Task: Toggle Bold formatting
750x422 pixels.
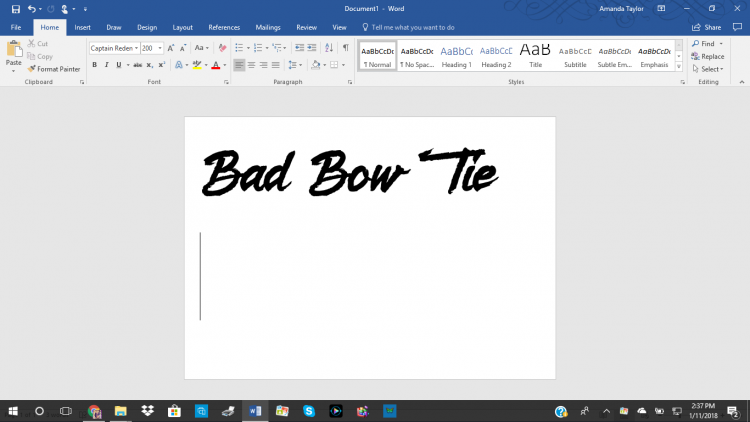Action: pos(94,65)
